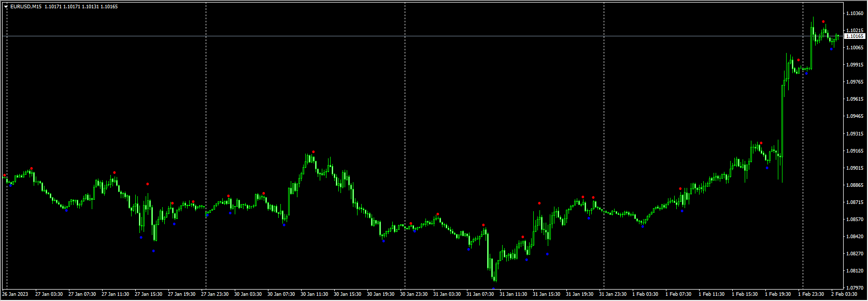Click the 27 Jan 07:30 time label
Viewport: 868px width, 301px height.
click(82, 294)
